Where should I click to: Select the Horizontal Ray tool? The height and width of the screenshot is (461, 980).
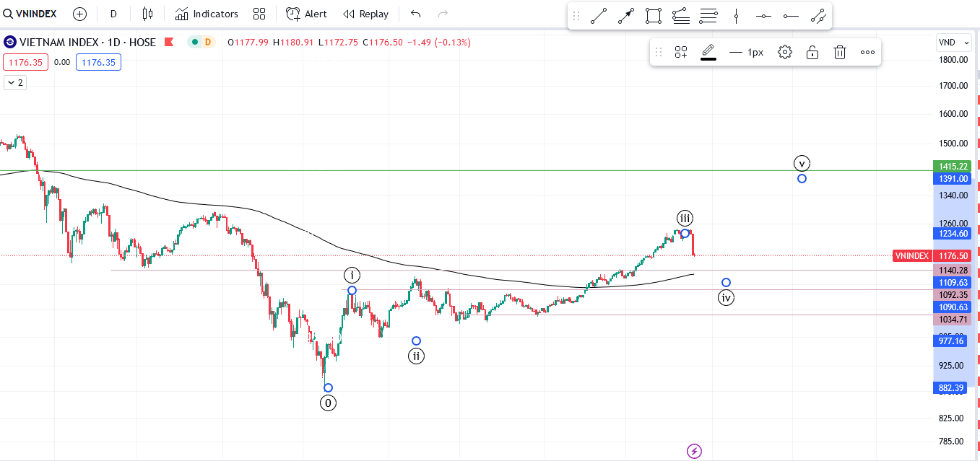(791, 16)
